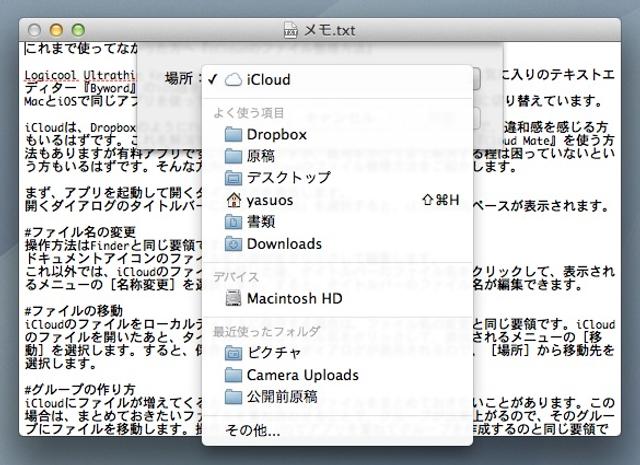Open その他... to browse other locations
Image resolution: width=640 pixels, height=465 pixels.
point(253,431)
